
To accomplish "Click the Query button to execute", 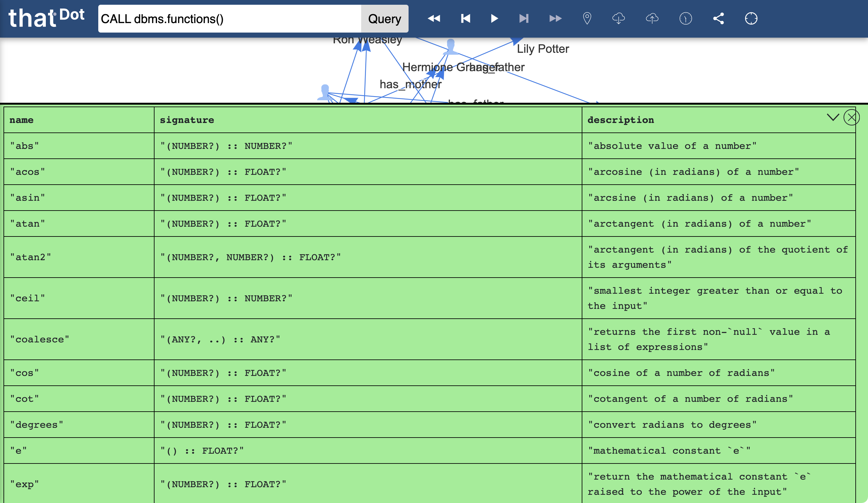I will pos(385,19).
